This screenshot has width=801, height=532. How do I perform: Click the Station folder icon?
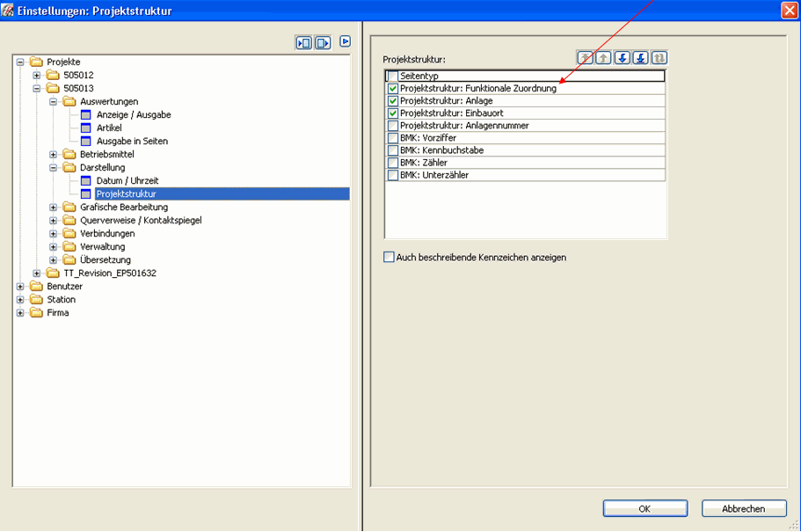(36, 300)
